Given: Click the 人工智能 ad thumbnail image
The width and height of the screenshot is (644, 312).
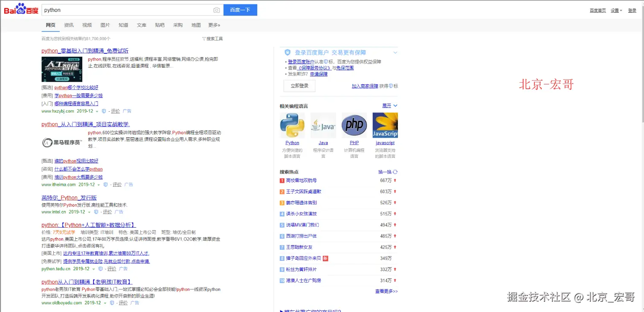Looking at the screenshot, I should pyautogui.click(x=62, y=69).
